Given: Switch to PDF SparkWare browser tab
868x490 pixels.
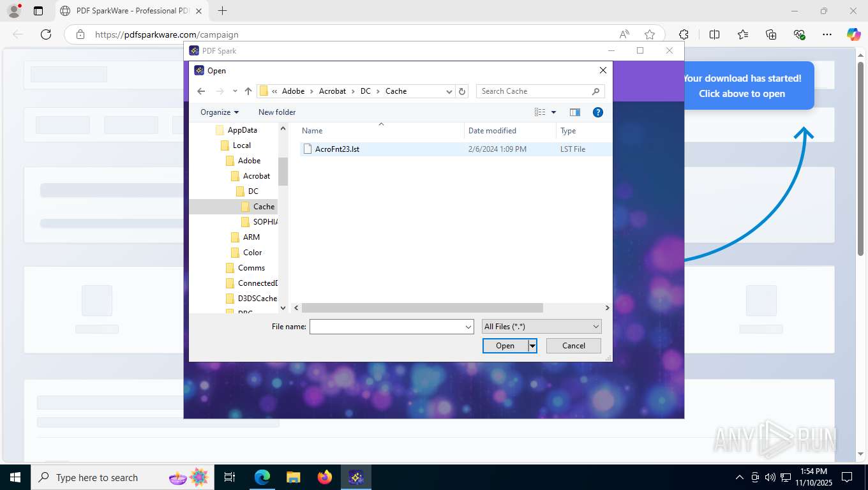Looking at the screenshot, I should 131,11.
